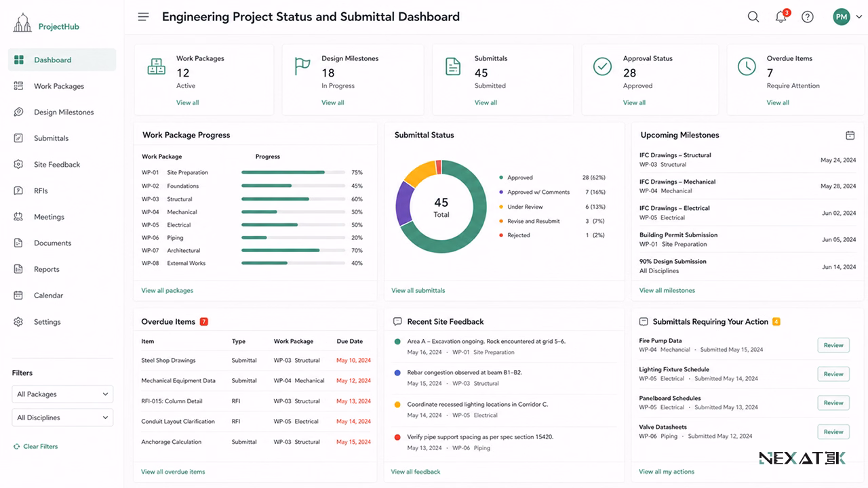Review the Lighting Fixture Schedule submittal
868x488 pixels.
[833, 374]
